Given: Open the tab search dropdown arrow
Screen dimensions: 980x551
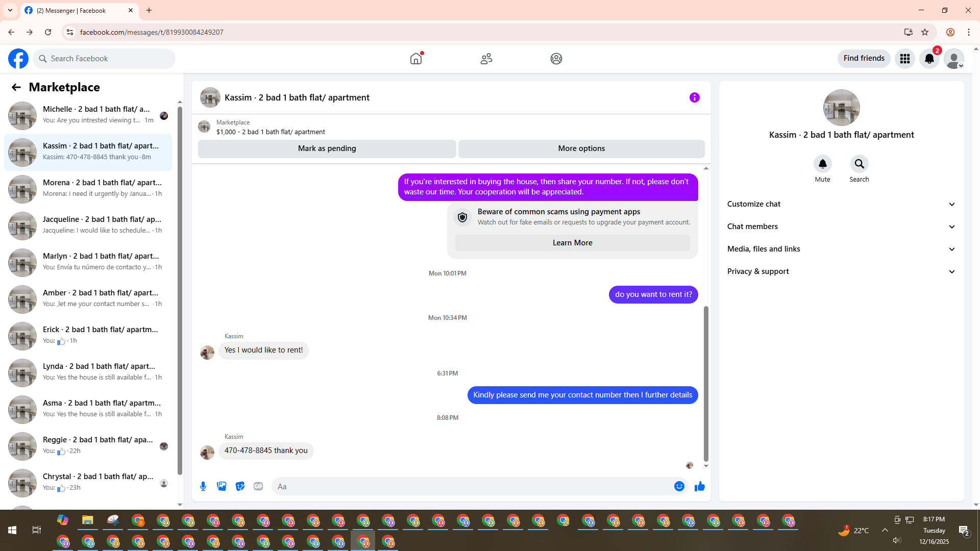Looking at the screenshot, I should [10, 10].
